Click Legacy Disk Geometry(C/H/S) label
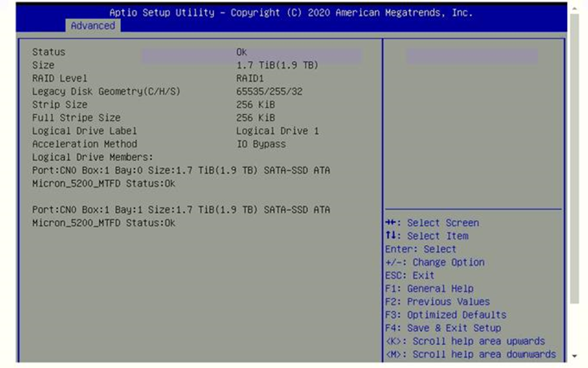Image resolution: width=588 pixels, height=368 pixels. 106,91
